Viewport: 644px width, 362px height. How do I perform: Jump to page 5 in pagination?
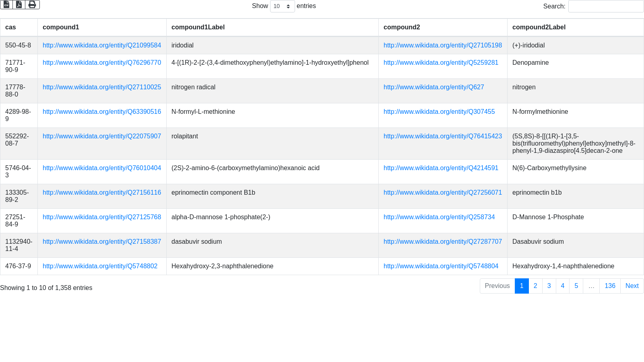pyautogui.click(x=576, y=286)
